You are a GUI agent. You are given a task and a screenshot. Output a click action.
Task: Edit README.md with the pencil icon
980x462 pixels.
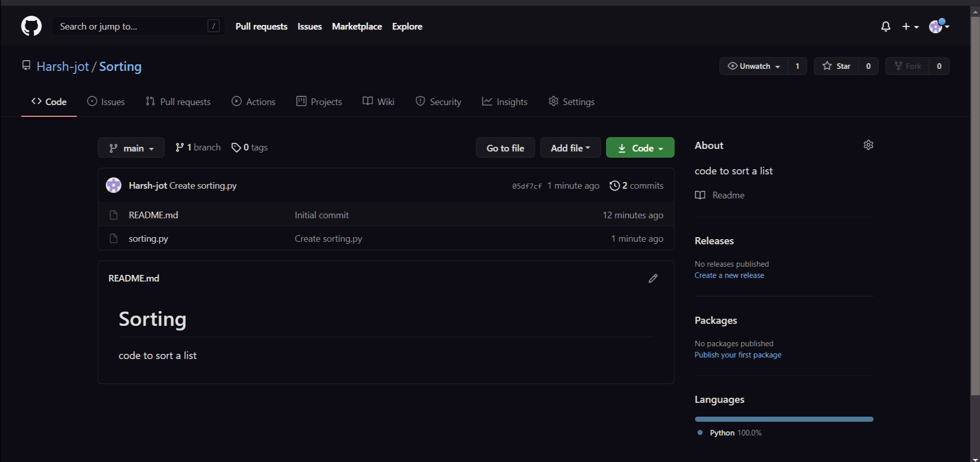pyautogui.click(x=653, y=278)
